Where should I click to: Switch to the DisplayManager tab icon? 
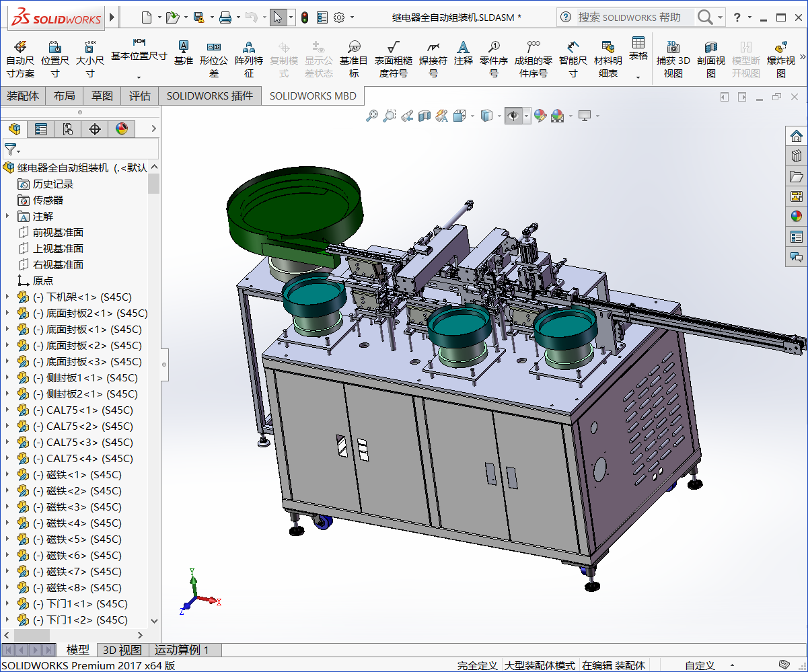coord(122,129)
